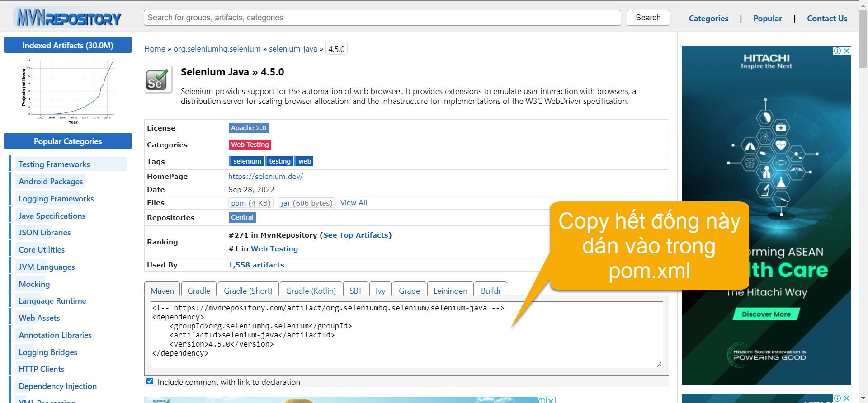
Task: Open org.seleniumhq.selenium breadcrumb link
Action: click(x=217, y=49)
